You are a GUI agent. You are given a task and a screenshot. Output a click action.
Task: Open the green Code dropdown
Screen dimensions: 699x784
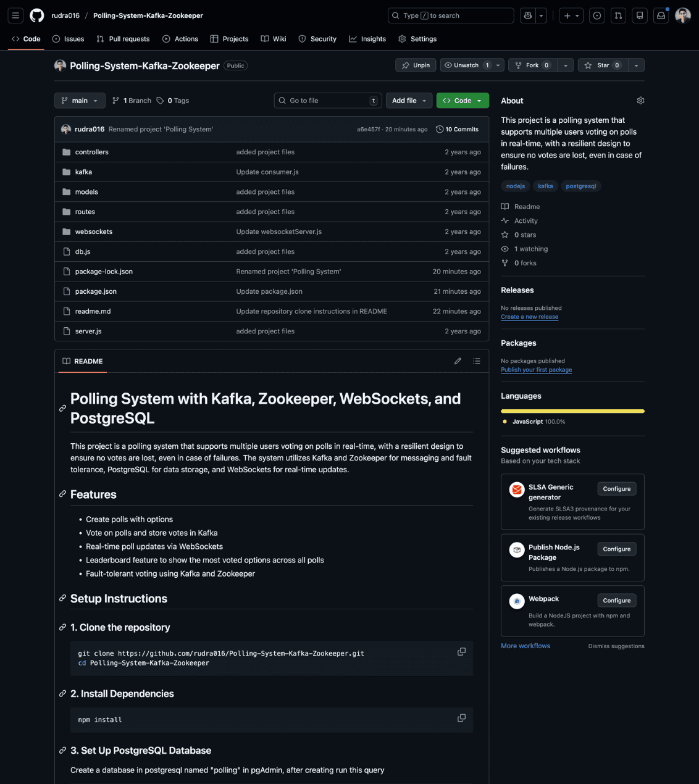click(463, 101)
